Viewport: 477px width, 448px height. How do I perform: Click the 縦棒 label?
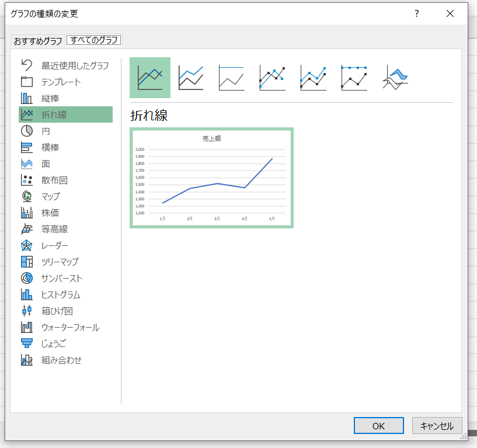pyautogui.click(x=50, y=98)
